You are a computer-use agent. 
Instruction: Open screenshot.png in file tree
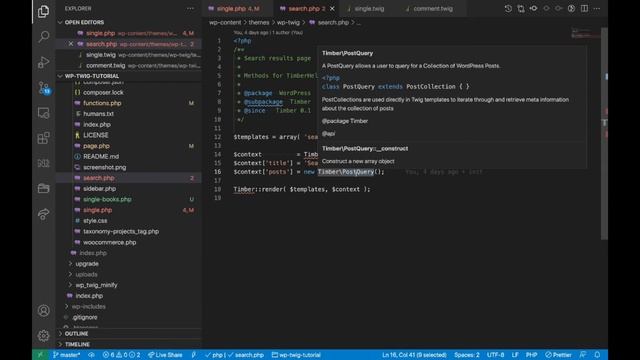click(104, 167)
